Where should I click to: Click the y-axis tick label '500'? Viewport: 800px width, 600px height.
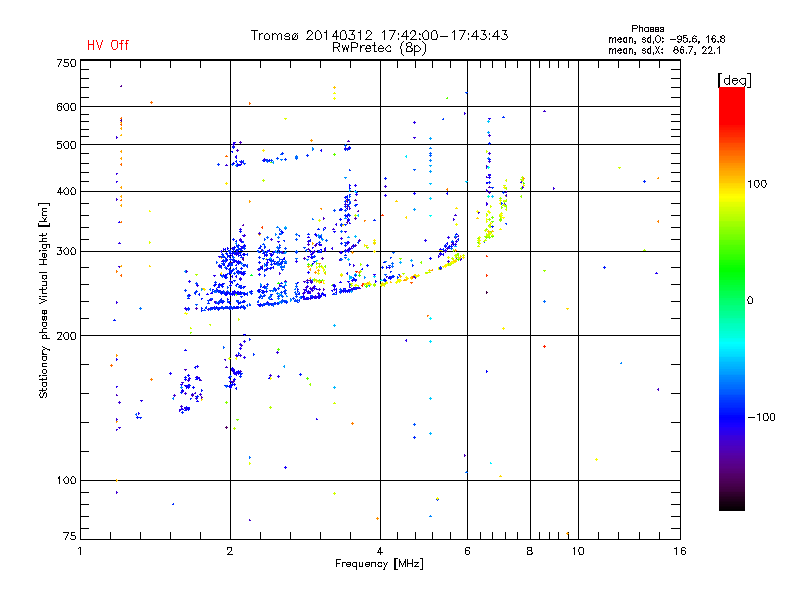point(66,145)
